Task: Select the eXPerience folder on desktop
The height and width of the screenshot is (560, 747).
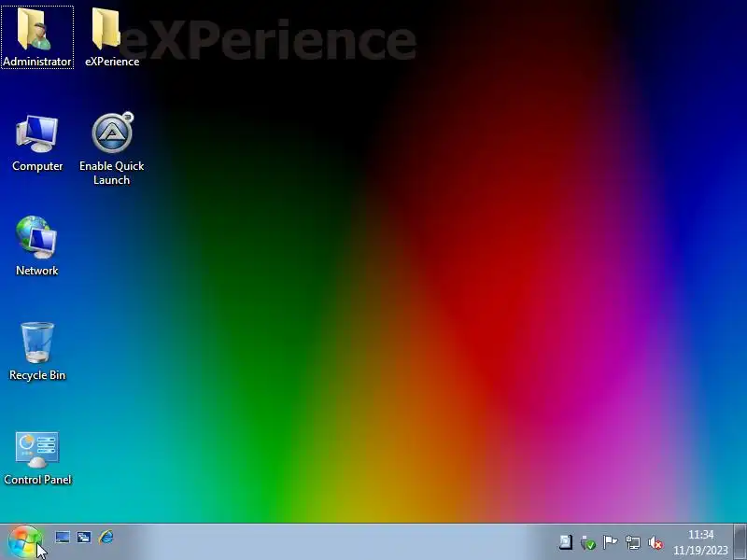Action: (112, 37)
